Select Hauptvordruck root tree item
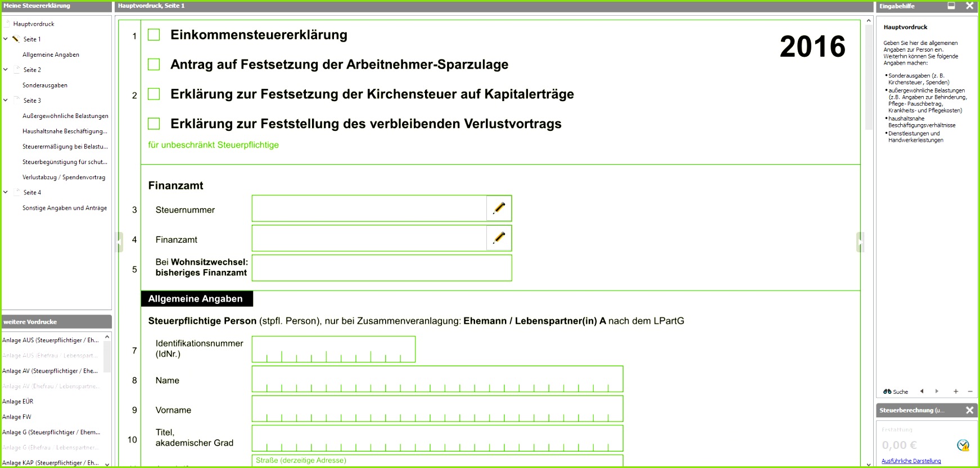Viewport: 980px width, 468px height. pyautogui.click(x=34, y=24)
